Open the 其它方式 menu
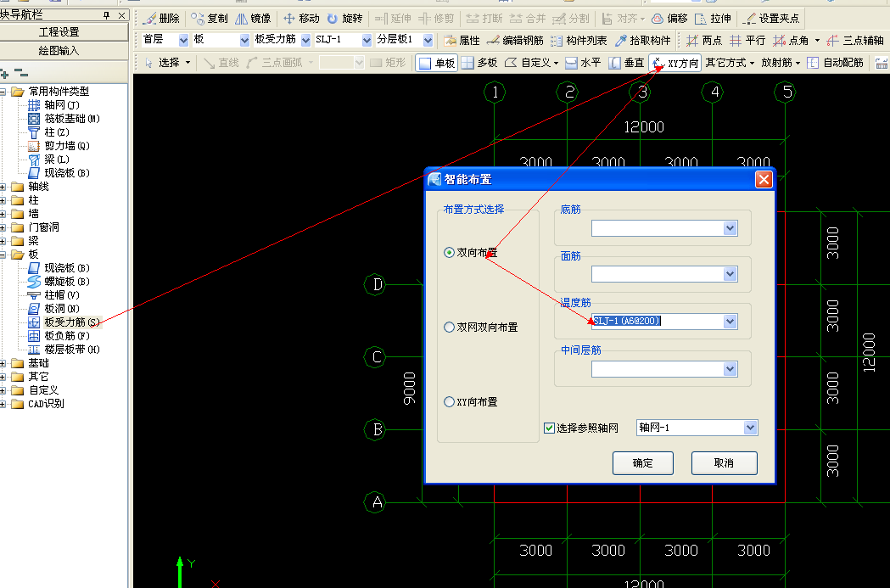The image size is (890, 588). click(730, 63)
